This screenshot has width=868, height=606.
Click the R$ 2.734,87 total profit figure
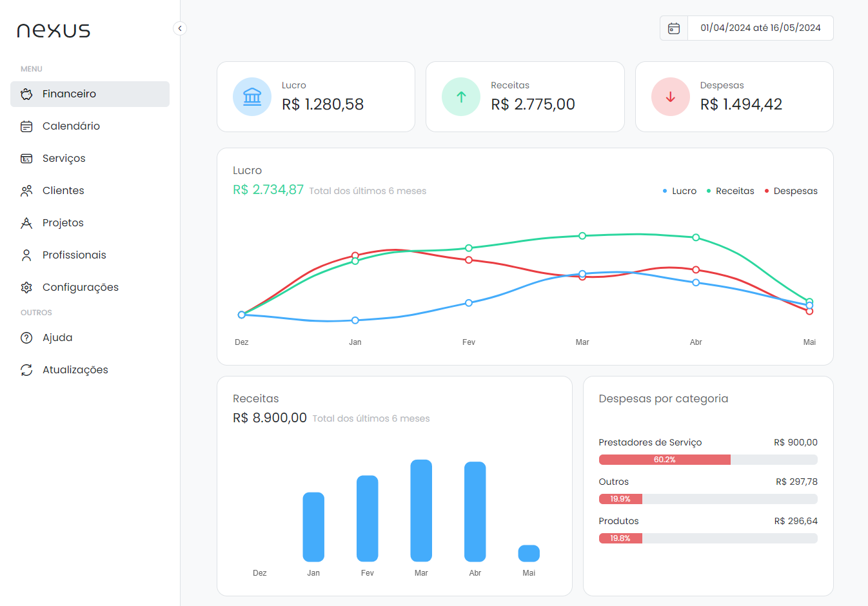268,190
